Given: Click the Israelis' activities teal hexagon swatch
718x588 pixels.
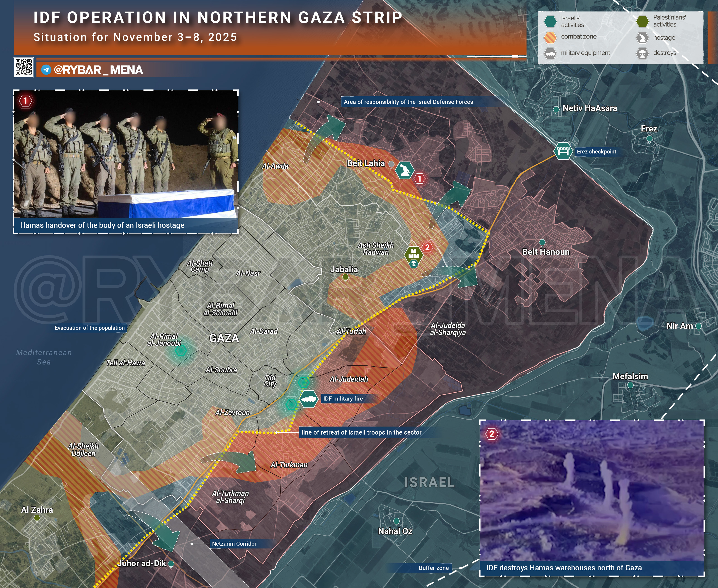Looking at the screenshot, I should [x=550, y=21].
